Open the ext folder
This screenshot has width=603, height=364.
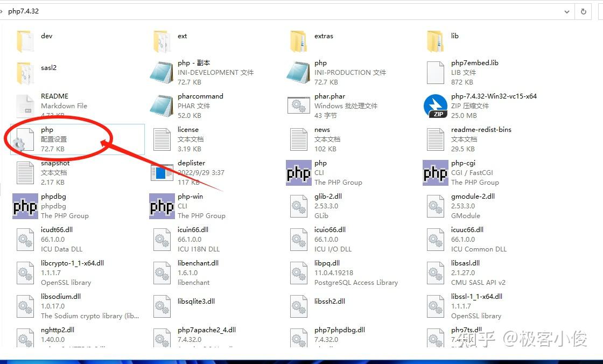[x=182, y=36]
